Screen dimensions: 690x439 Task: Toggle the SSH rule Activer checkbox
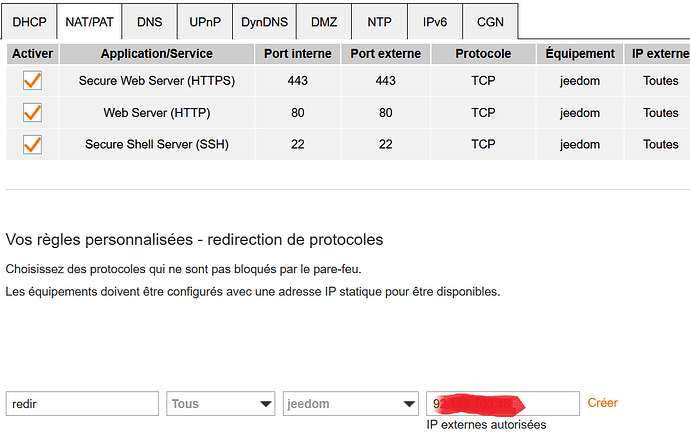(x=31, y=145)
